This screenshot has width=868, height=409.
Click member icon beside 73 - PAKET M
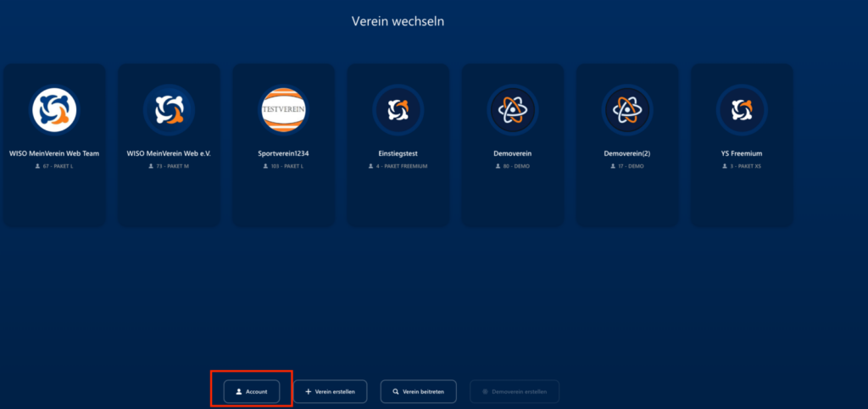click(151, 166)
